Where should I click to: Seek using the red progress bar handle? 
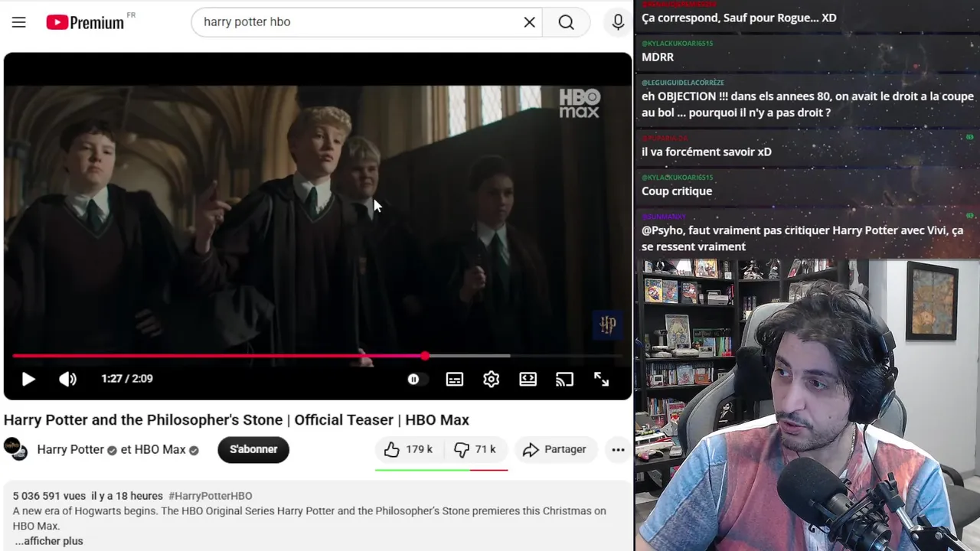(x=425, y=356)
